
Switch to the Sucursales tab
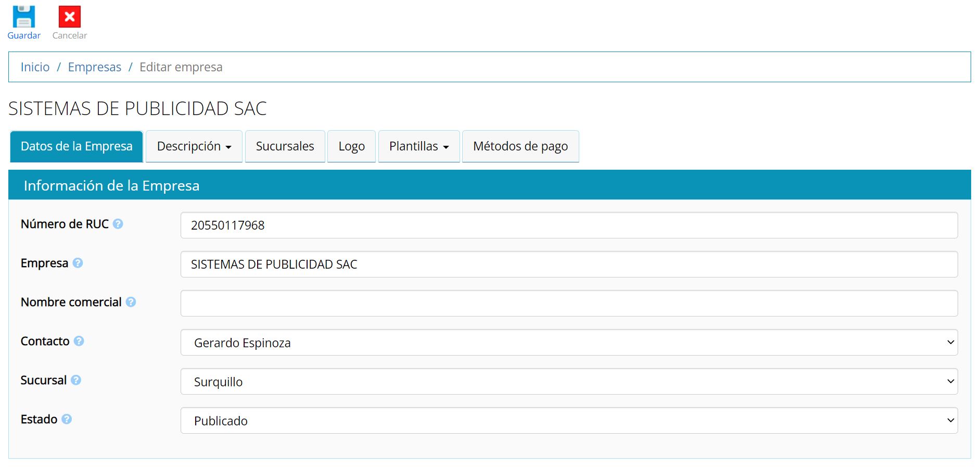pos(285,146)
